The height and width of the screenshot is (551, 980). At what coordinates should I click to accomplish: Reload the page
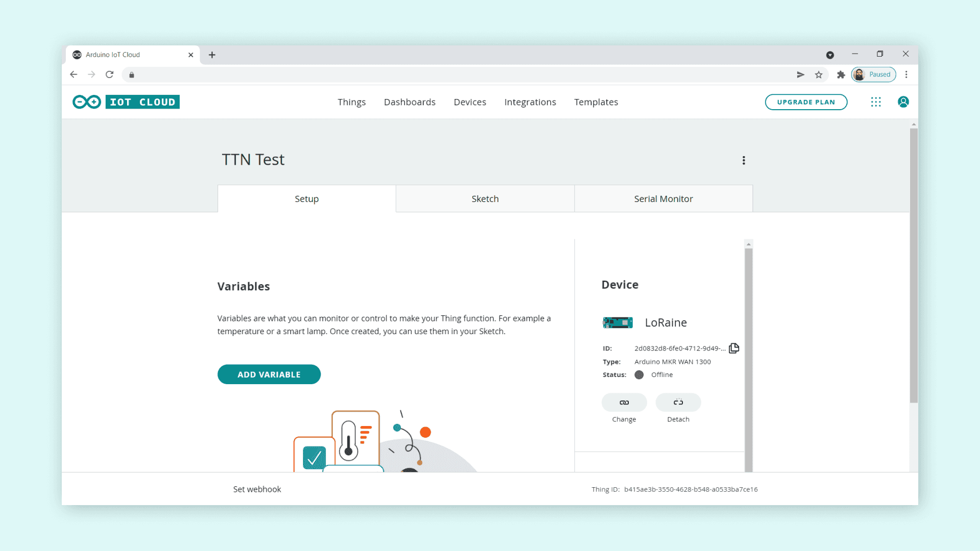pos(109,74)
